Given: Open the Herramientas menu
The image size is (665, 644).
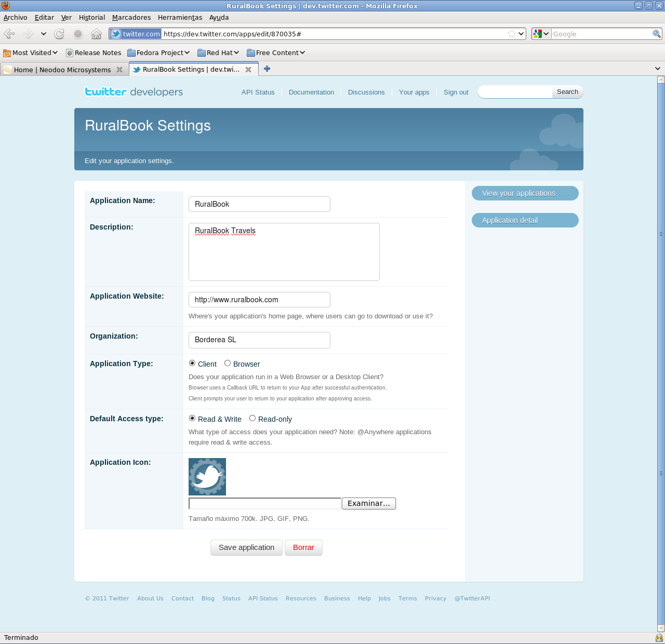Looking at the screenshot, I should [x=180, y=17].
